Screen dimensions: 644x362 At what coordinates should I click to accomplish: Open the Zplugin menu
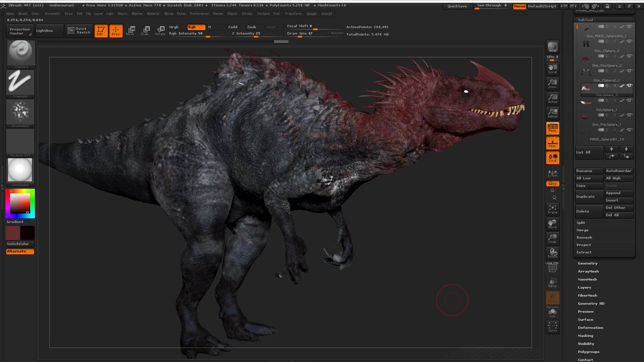click(x=311, y=13)
